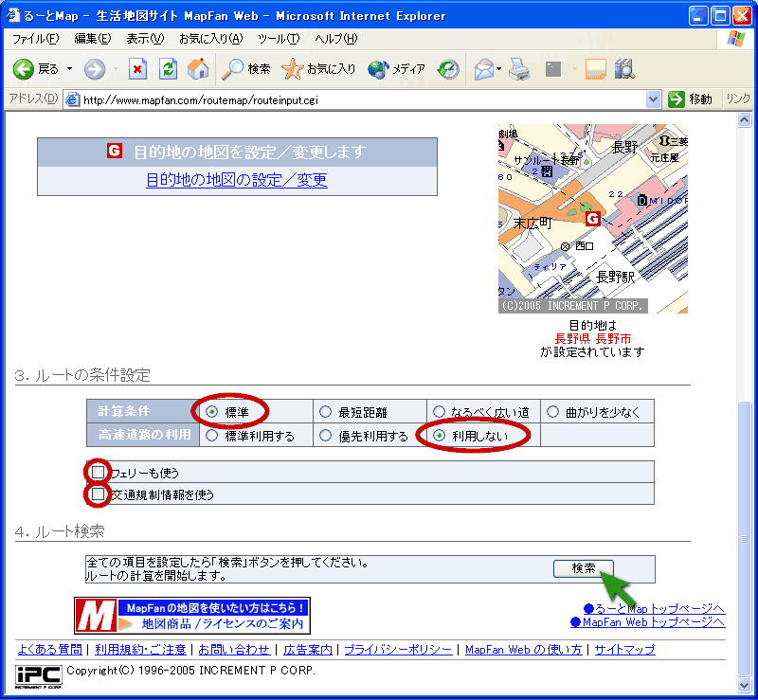The image size is (758, 700).
Task: Click the vertical scrollbar thumb
Action: (x=744, y=539)
